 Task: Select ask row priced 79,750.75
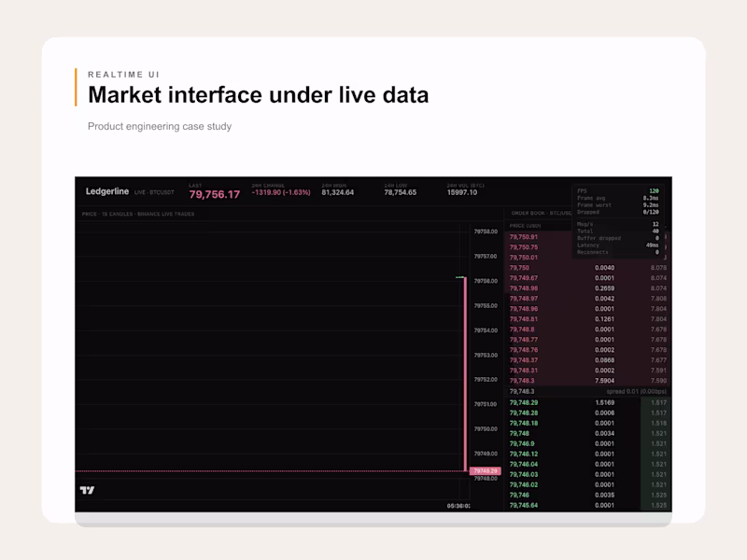pyautogui.click(x=588, y=247)
